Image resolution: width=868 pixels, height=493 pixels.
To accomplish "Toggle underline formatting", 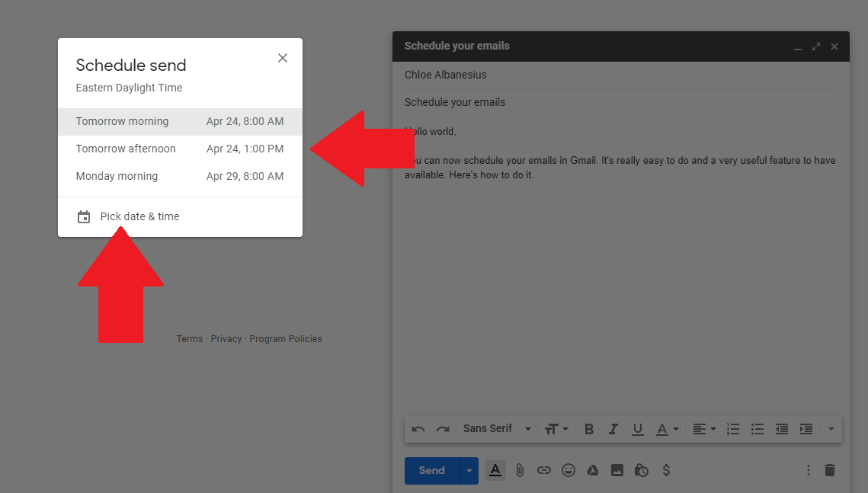I will [x=638, y=429].
